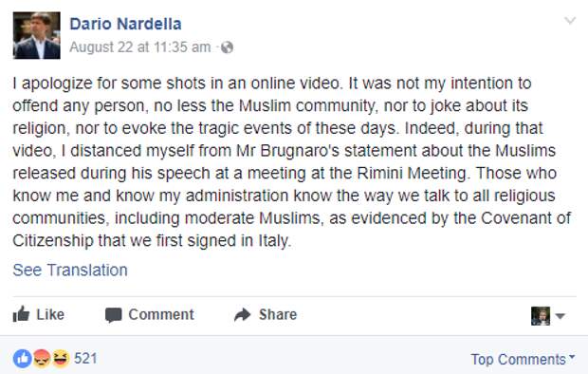This screenshot has height=374, width=588.
Task: Click See Translation link
Action: click(x=70, y=270)
